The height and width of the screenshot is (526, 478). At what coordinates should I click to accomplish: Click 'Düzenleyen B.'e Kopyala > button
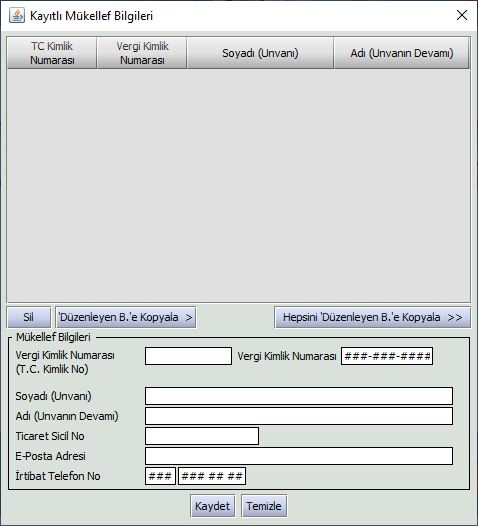125,317
